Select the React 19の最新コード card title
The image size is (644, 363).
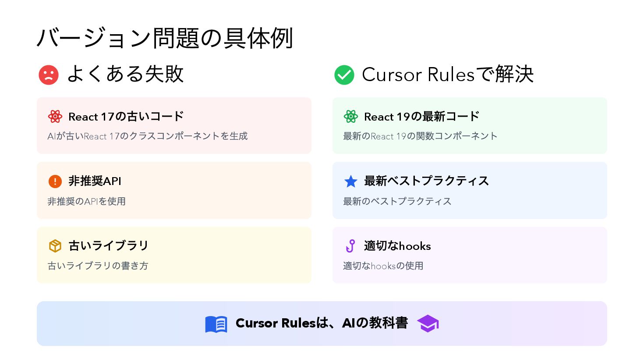421,117
